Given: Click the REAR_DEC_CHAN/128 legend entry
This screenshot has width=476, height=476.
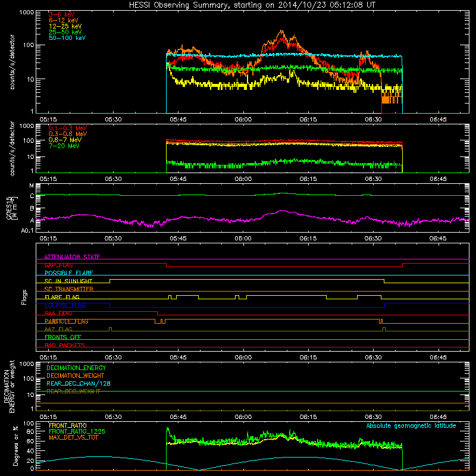Looking at the screenshot, I should [79, 383].
